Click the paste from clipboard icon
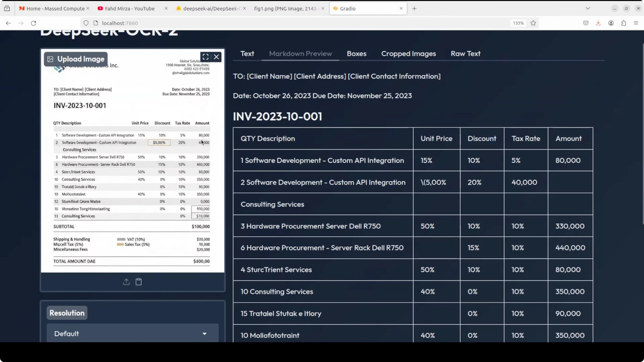The width and height of the screenshot is (644, 362). tap(139, 282)
